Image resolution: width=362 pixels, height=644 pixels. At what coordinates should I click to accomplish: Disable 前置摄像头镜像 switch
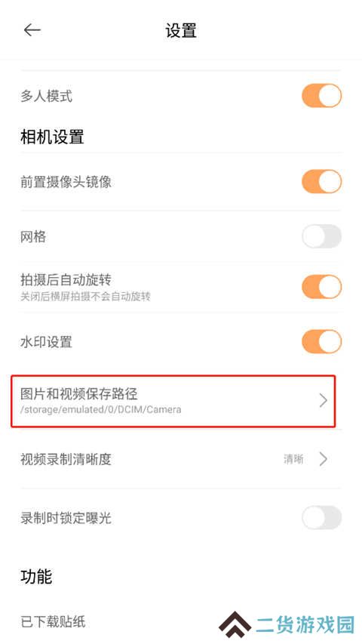(322, 181)
